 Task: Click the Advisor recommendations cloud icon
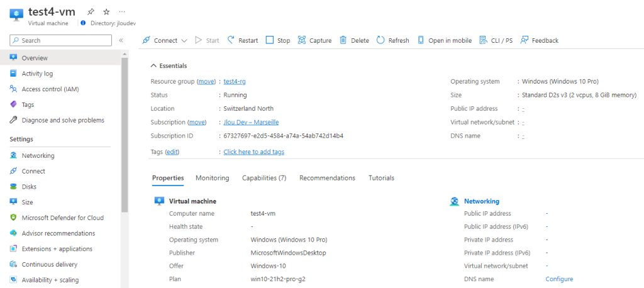[14, 233]
